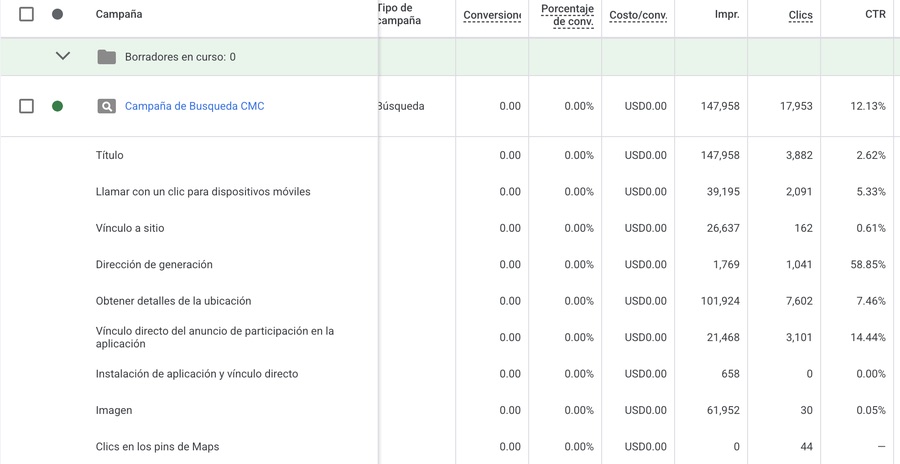Click clicks value 1,041
This screenshot has width=900, height=464.
[x=799, y=265]
